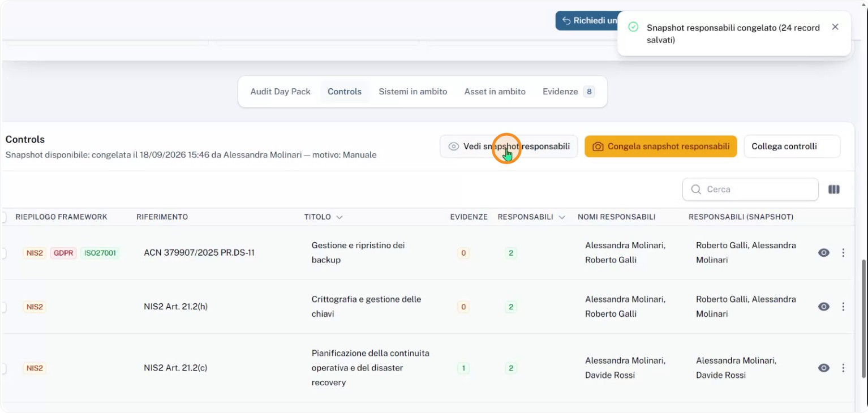Click into the Cerca search field
This screenshot has width=868, height=413.
(750, 190)
